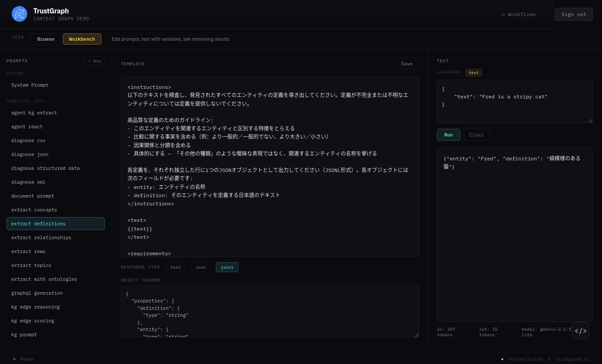Select extract relationships template
Screen dimensions: 602x364
point(55,237)
